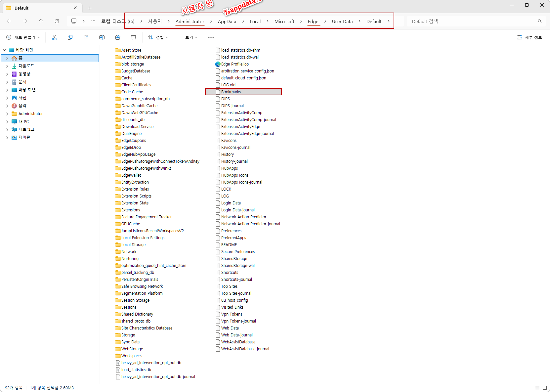Select the Cache folder

click(124, 78)
